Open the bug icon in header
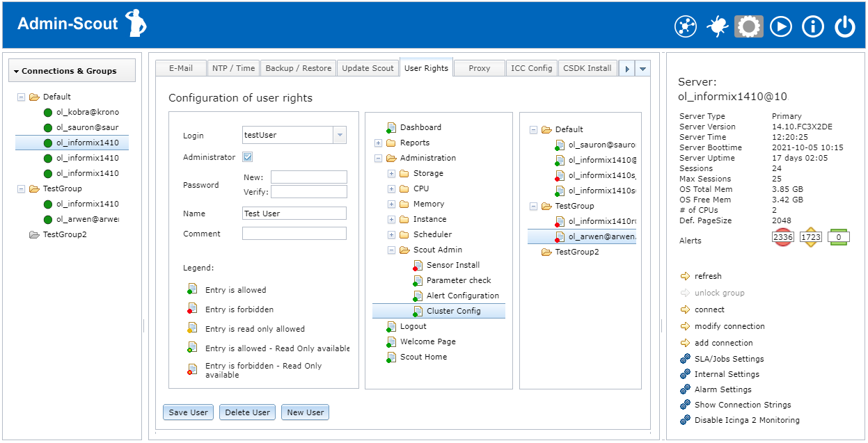The width and height of the screenshot is (868, 443). (x=717, y=26)
